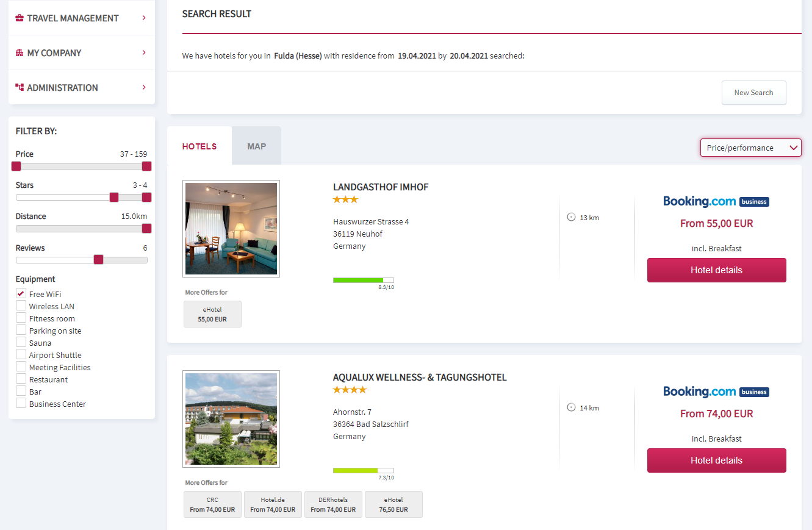Click the Distance slider handle
Screen dimensions: 812x530
click(146, 229)
